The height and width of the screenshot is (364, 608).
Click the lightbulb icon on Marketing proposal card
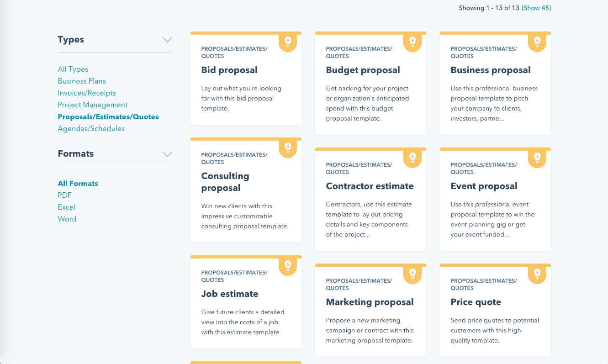point(412,274)
